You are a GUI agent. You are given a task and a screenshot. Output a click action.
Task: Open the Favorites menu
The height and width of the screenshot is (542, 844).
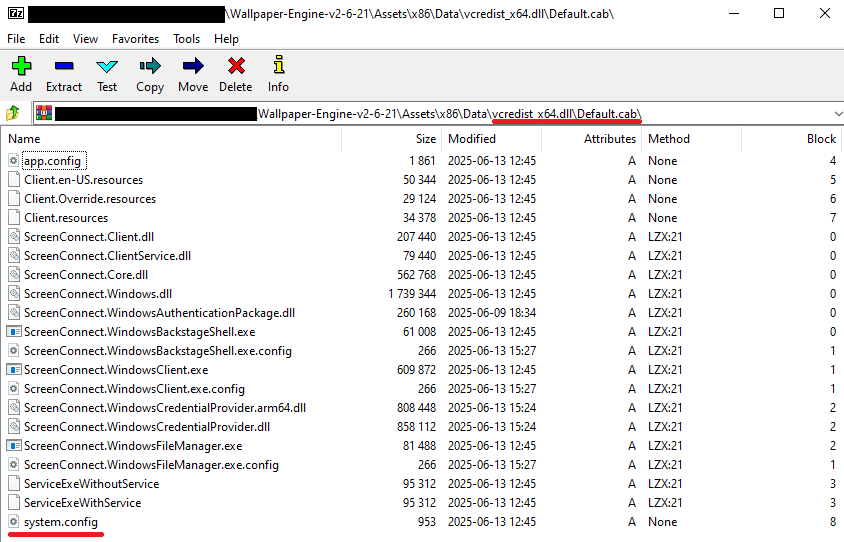(x=136, y=39)
